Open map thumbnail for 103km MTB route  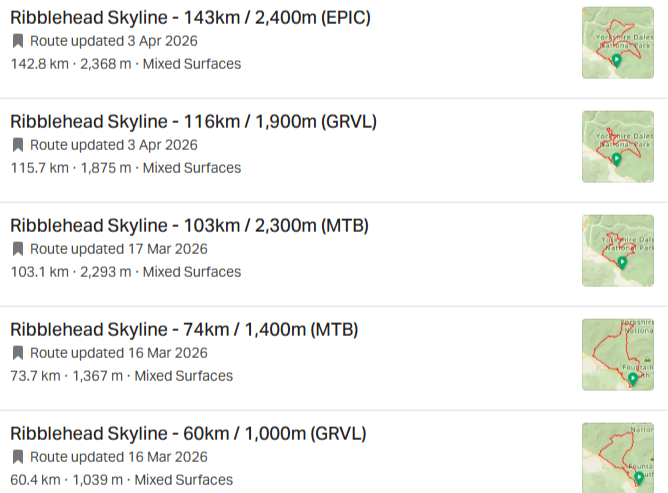click(617, 250)
